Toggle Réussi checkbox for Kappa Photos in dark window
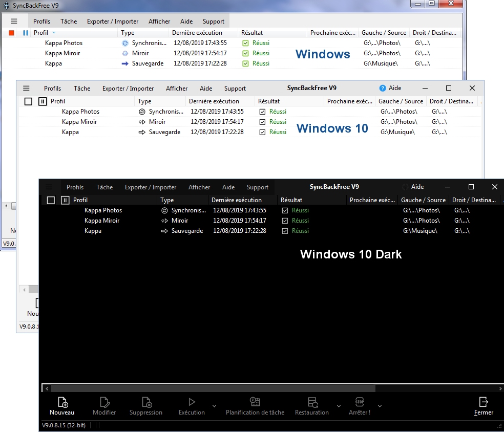504x435 pixels. click(x=285, y=210)
